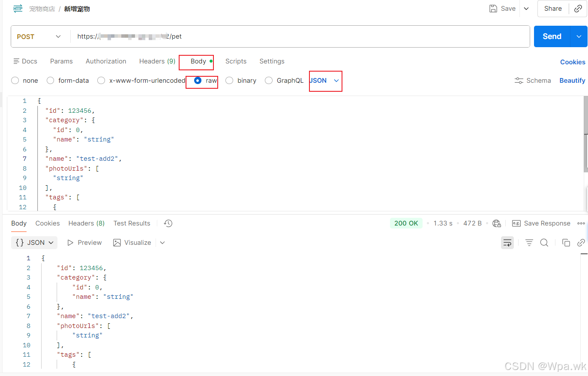Select the request Body tab
Image resolution: width=588 pixels, height=376 pixels.
click(198, 61)
